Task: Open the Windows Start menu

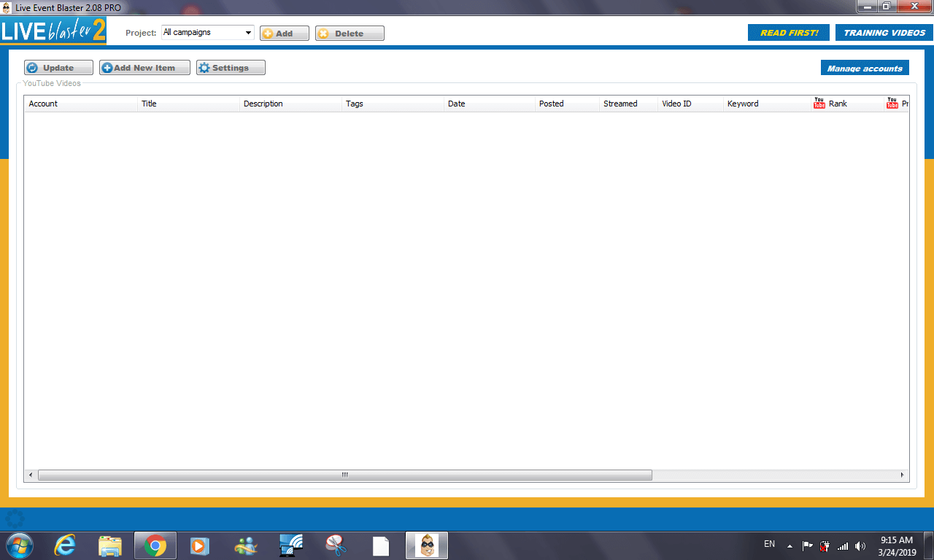Action: pyautogui.click(x=19, y=545)
